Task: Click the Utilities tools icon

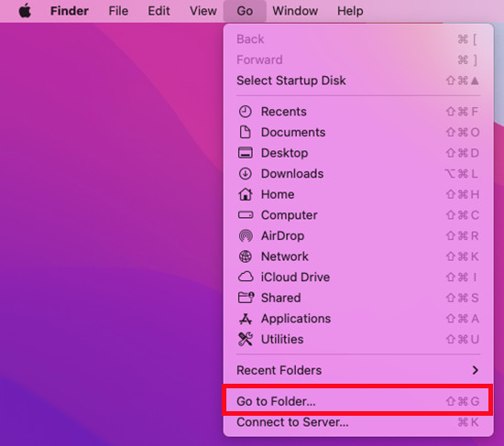Action: 246,340
